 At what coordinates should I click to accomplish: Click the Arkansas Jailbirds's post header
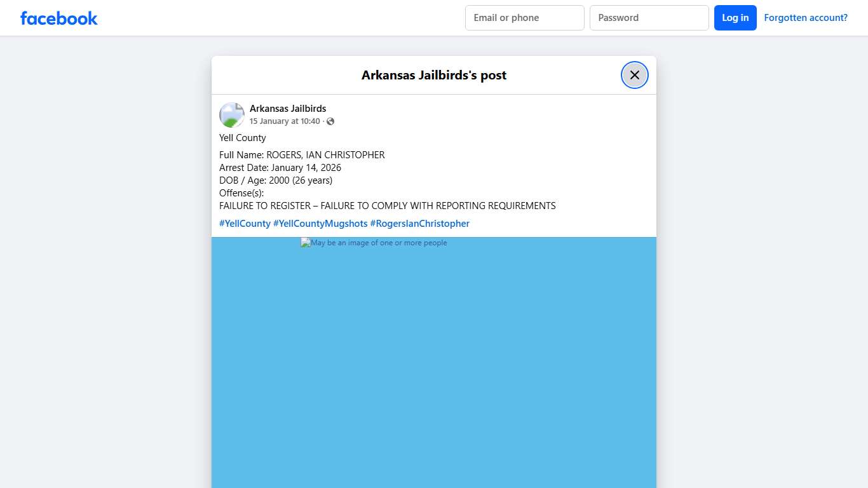point(434,74)
